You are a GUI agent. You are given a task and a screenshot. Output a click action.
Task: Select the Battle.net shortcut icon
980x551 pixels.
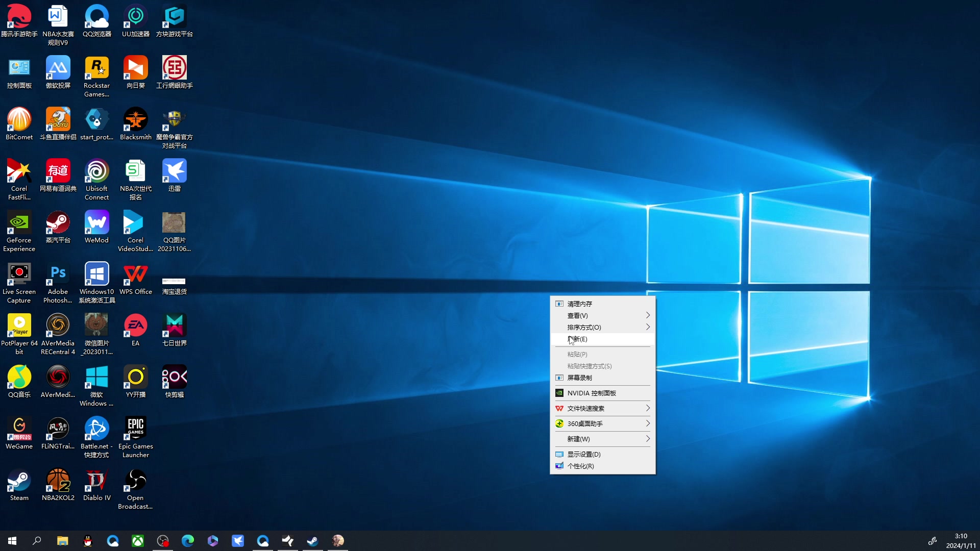[97, 437]
